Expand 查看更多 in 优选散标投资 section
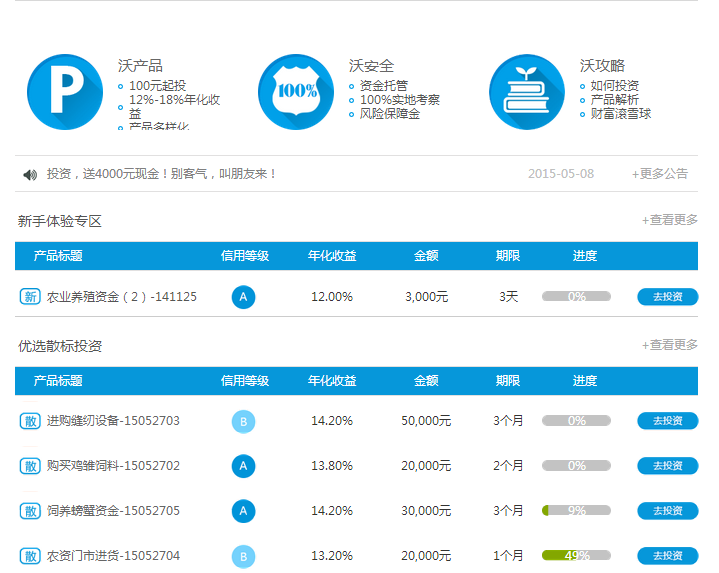 click(670, 345)
